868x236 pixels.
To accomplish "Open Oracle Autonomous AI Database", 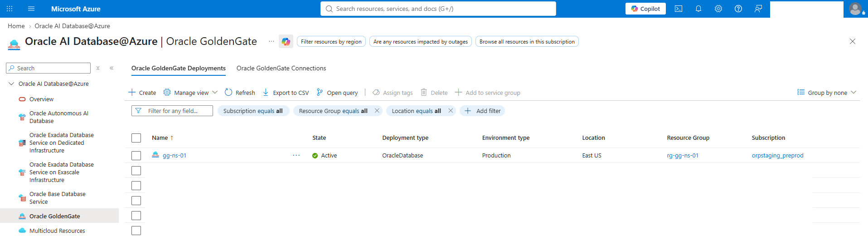I will pos(59,117).
